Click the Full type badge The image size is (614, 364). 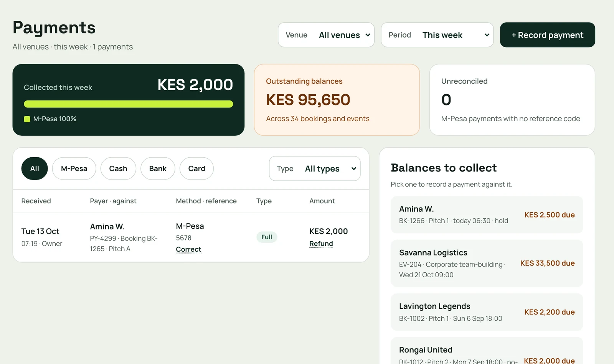(x=267, y=237)
